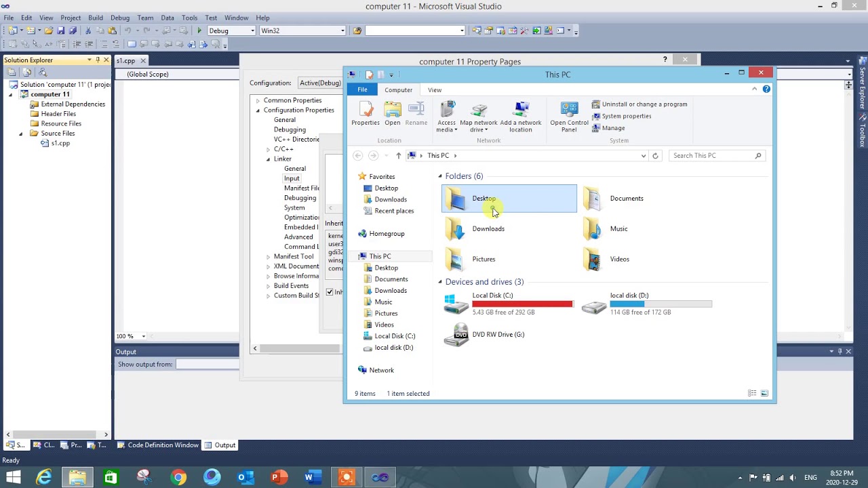Open the File tab in This PC
This screenshot has height=488, width=868.
362,89
